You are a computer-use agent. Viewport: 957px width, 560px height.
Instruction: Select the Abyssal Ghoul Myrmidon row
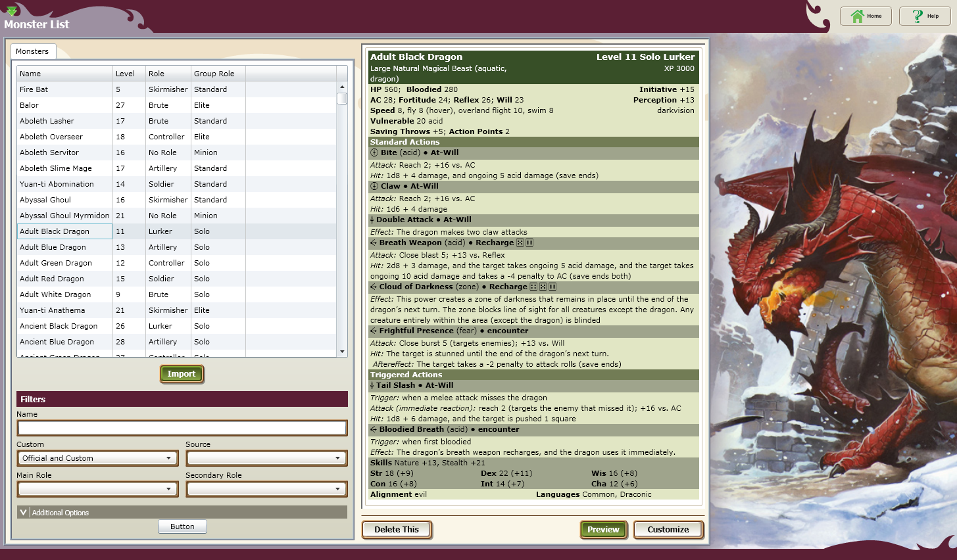[x=176, y=216]
